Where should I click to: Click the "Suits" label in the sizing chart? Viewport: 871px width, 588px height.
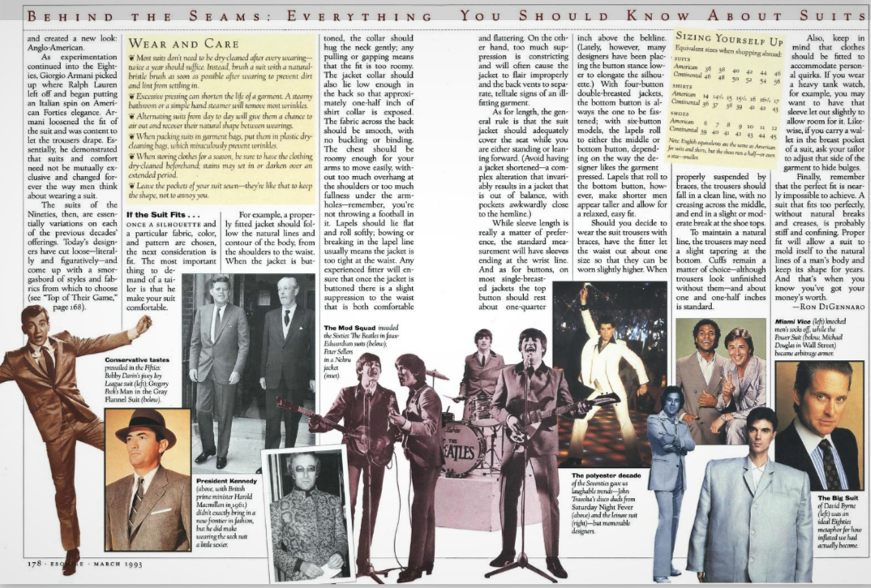coord(681,59)
